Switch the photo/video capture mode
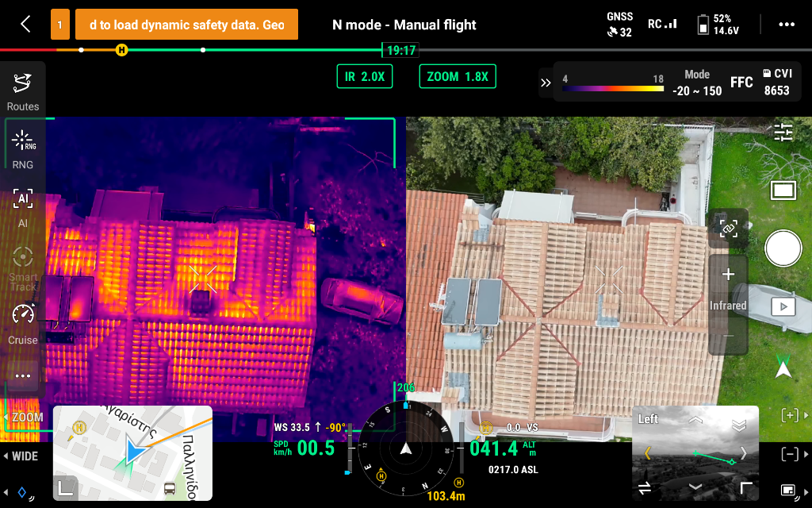Image resolution: width=812 pixels, height=508 pixels. [x=783, y=190]
